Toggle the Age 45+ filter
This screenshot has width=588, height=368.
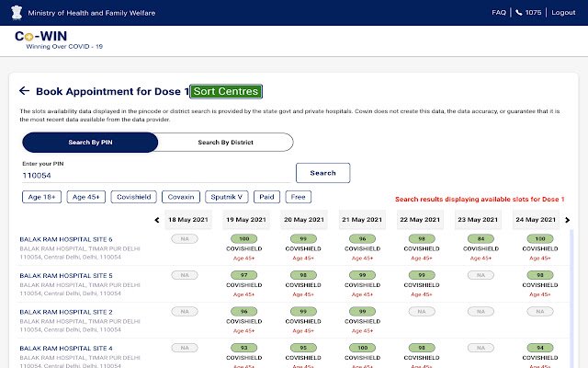(x=85, y=197)
